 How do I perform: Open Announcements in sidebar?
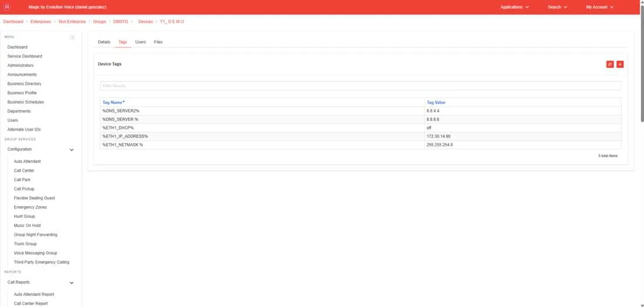22,74
